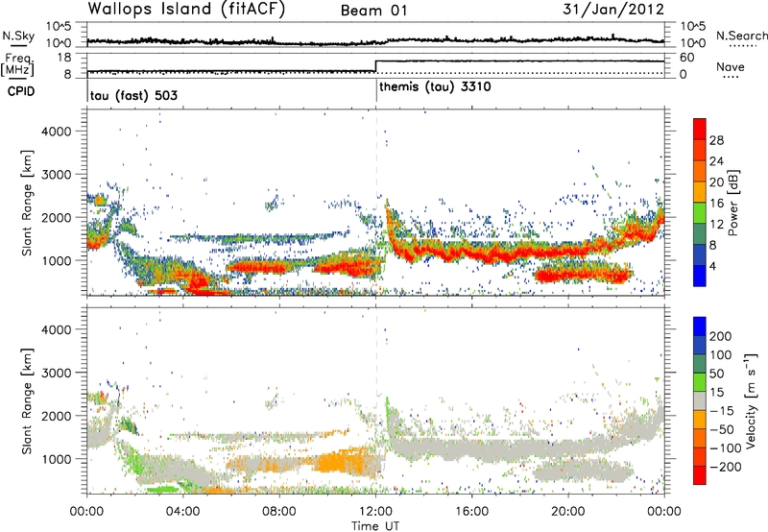
Task: Pick the gray segment of the velocity color bar
Action: [700, 401]
